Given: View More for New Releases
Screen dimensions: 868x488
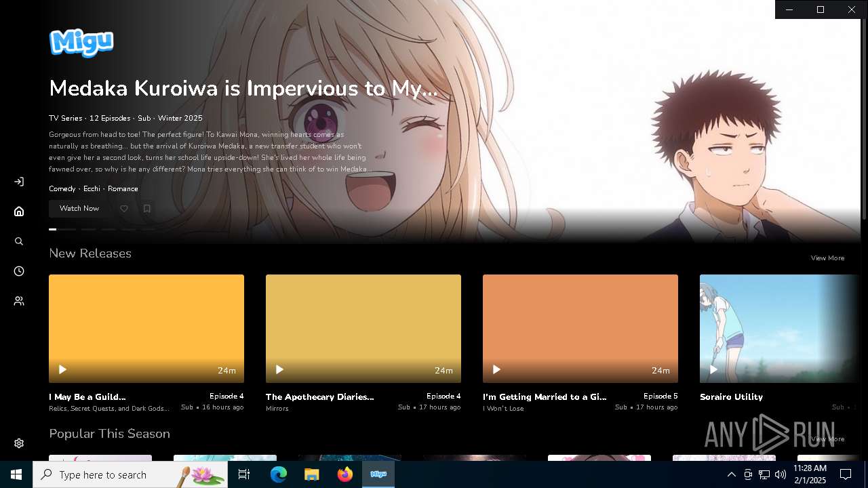Looking at the screenshot, I should [x=827, y=258].
